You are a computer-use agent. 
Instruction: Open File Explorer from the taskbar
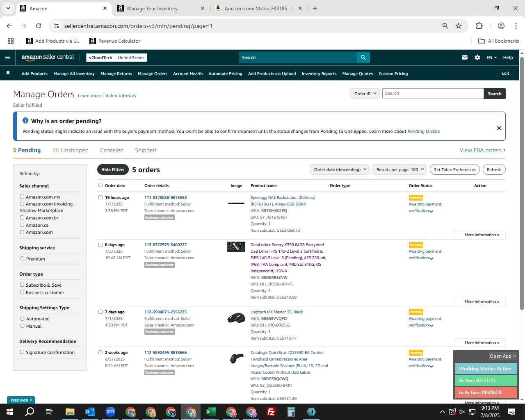pyautogui.click(x=70, y=412)
